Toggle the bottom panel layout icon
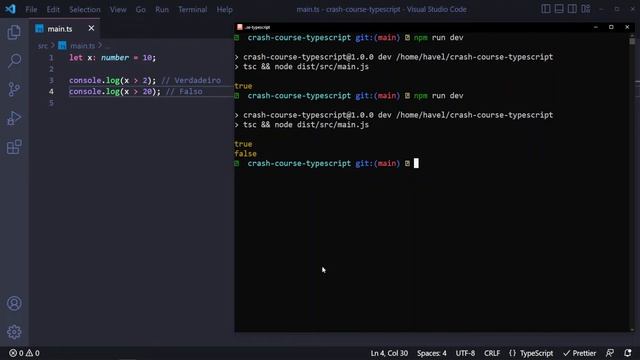Image resolution: width=640 pixels, height=360 pixels. point(559,9)
